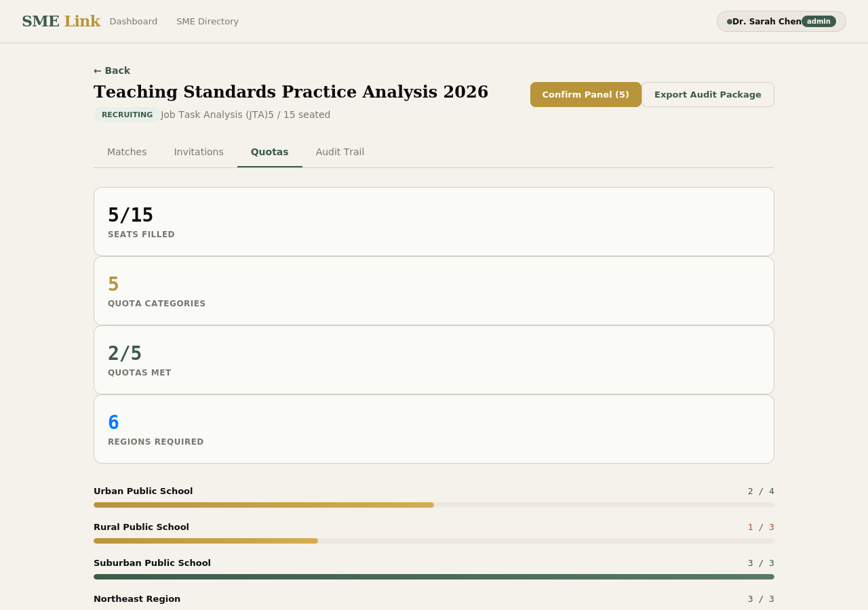Screen dimensions: 868x610
Task: Click the RECRUITING status badge
Action: click(x=127, y=114)
